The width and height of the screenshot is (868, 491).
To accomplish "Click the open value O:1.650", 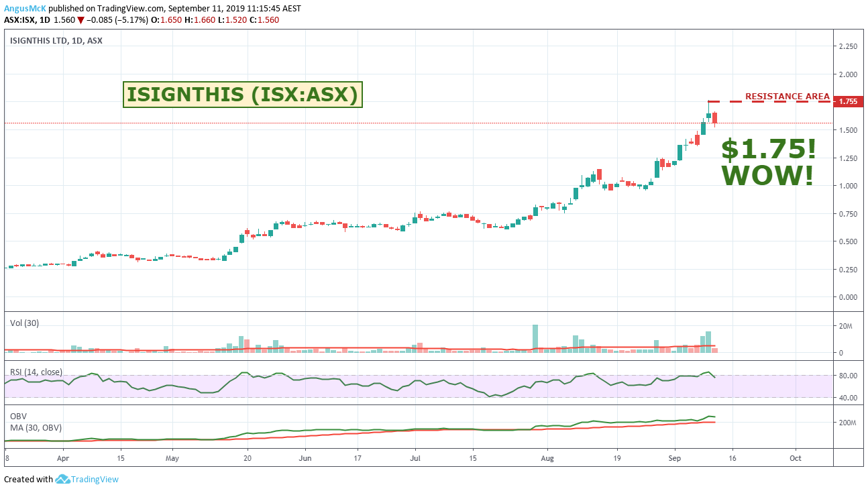I will click(168, 20).
